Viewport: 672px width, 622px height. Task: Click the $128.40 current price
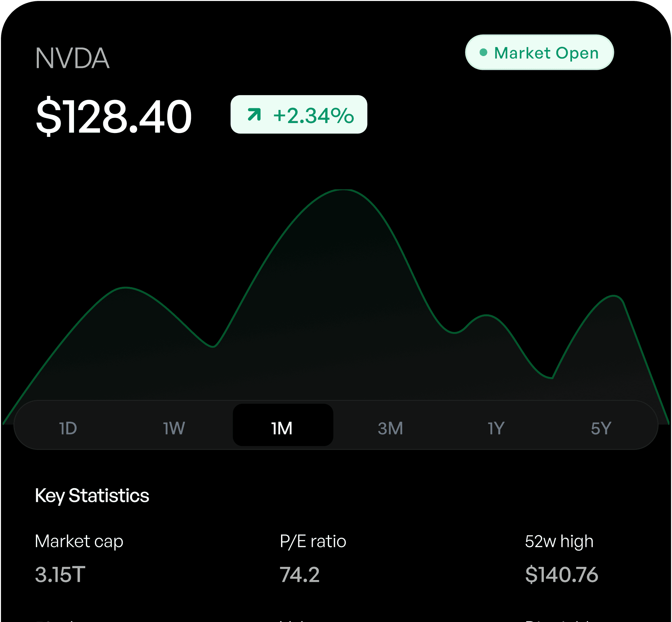point(114,116)
